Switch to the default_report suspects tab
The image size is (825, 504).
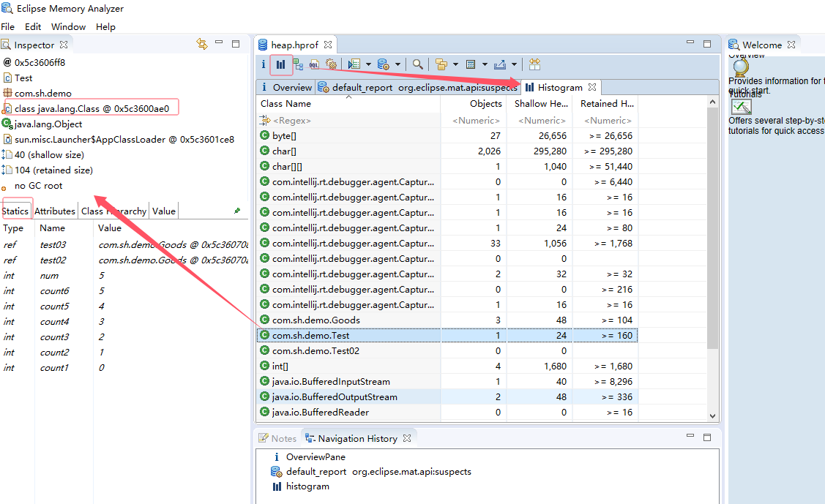pyautogui.click(x=418, y=87)
